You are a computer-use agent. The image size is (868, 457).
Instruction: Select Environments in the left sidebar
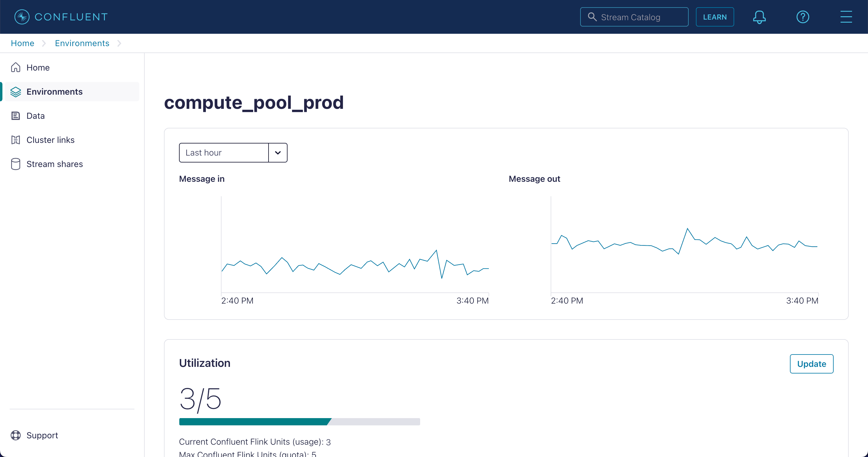pyautogui.click(x=54, y=91)
